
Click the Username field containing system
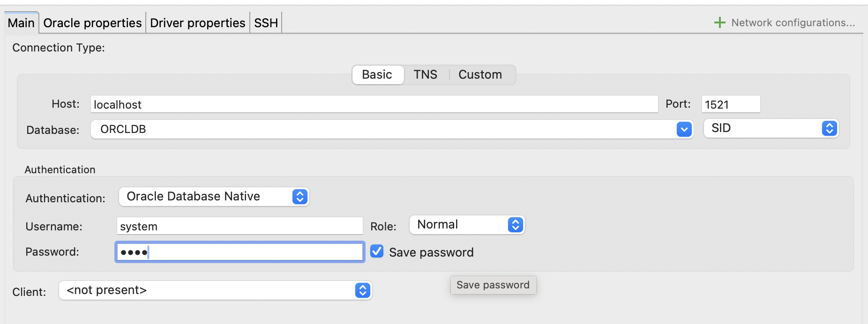pyautogui.click(x=239, y=226)
